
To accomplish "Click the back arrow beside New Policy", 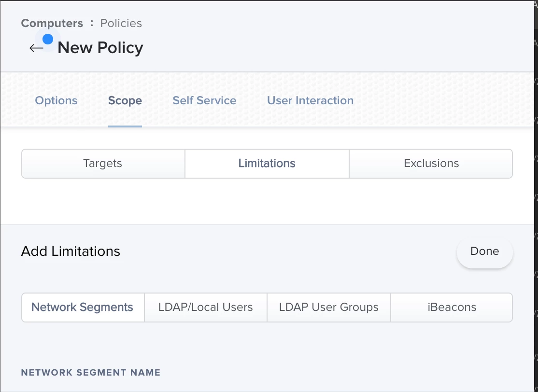I will tap(36, 48).
